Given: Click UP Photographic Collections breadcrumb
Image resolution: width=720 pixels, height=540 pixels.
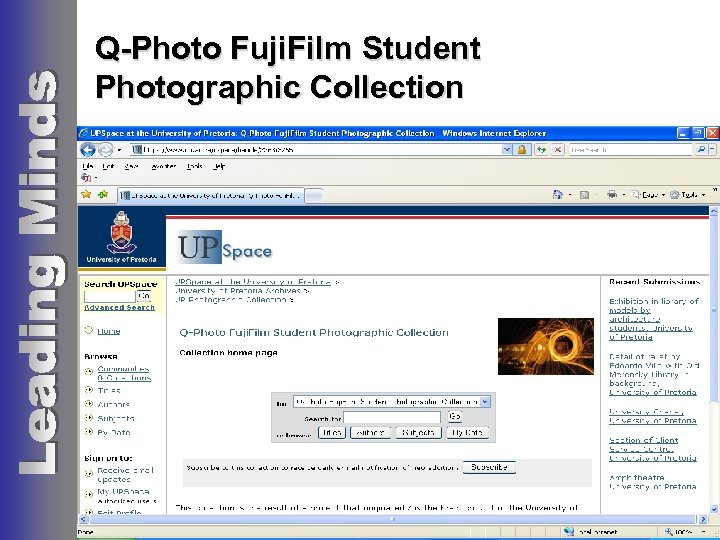Looking at the screenshot, I should pos(232,300).
